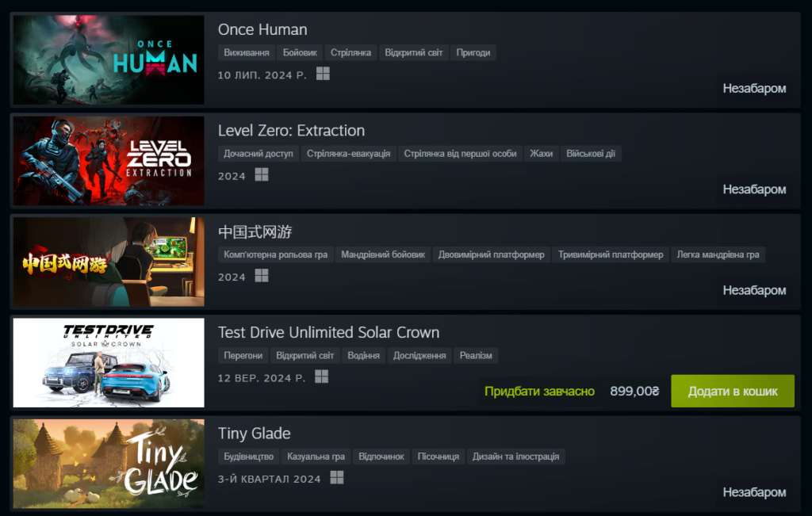Select the Жахи tag on Level Zero
Image resolution: width=812 pixels, height=516 pixels.
click(541, 154)
